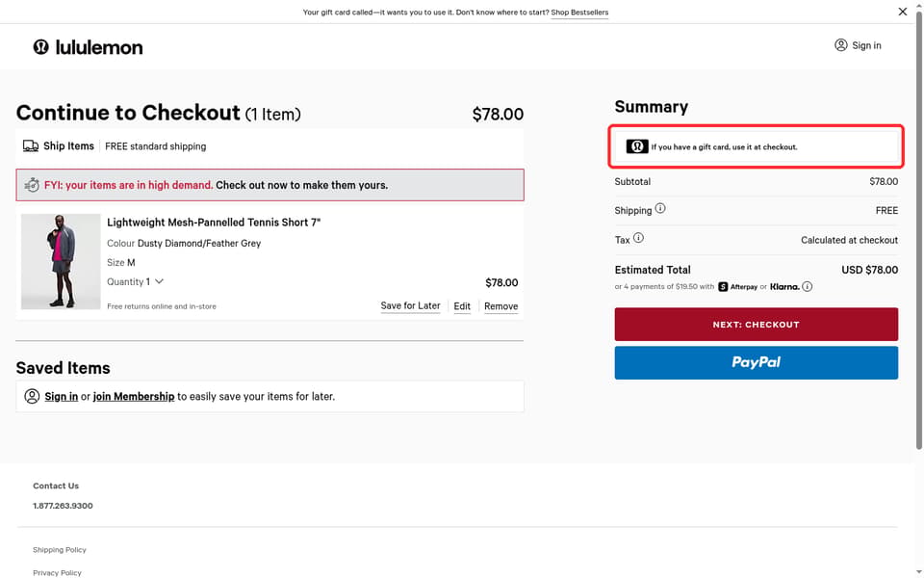Click 'Calculated at checkout' tax value

[x=849, y=240]
